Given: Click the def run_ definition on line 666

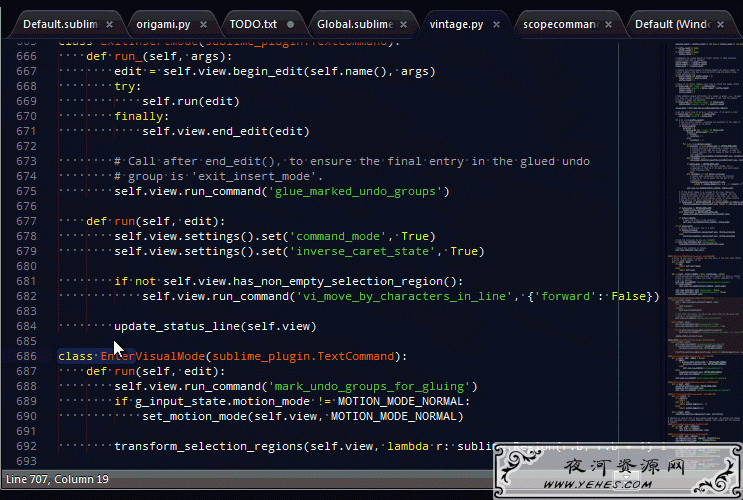Looking at the screenshot, I should [159, 56].
